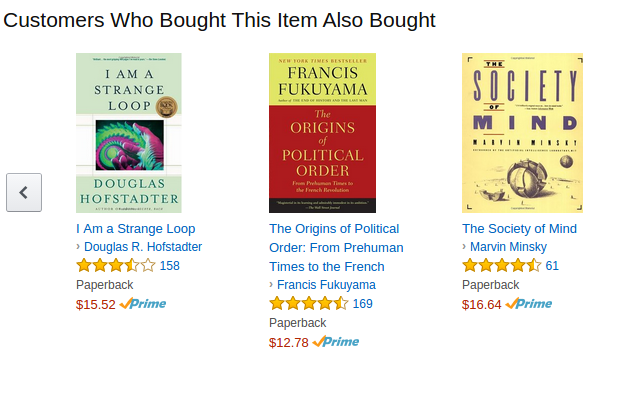Click the Prime logo next to $15.52
The height and width of the screenshot is (401, 629).
143,304
